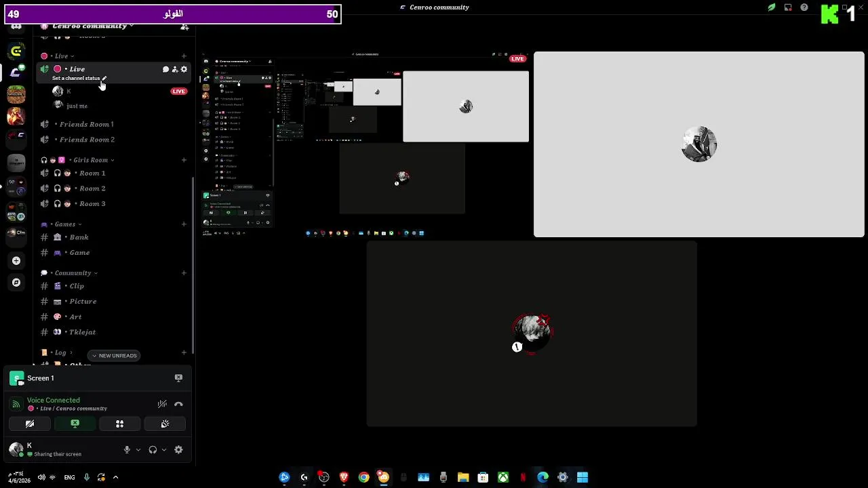Open headphone output options chevron

[164, 449]
